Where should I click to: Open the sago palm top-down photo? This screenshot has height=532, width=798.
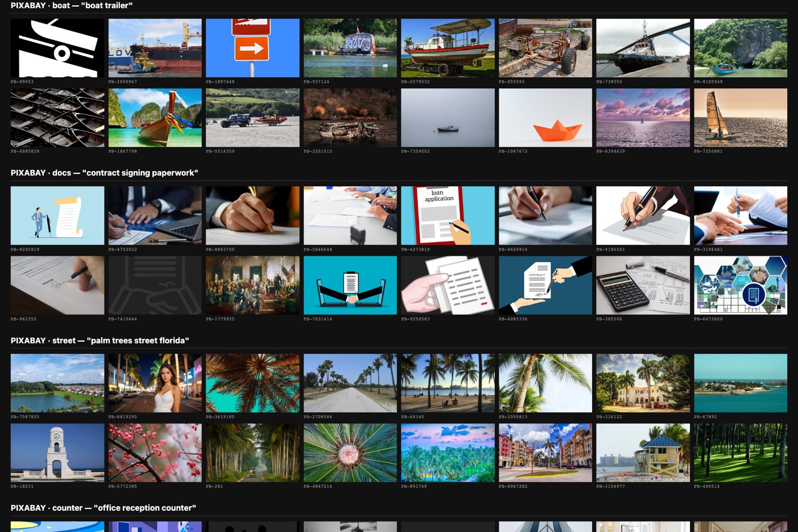(350, 453)
